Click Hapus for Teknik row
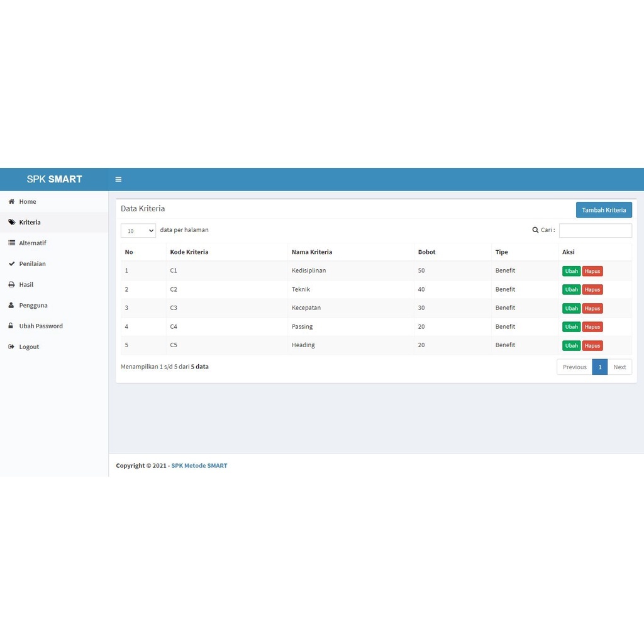Screen dimensions: 644x644 coord(592,290)
